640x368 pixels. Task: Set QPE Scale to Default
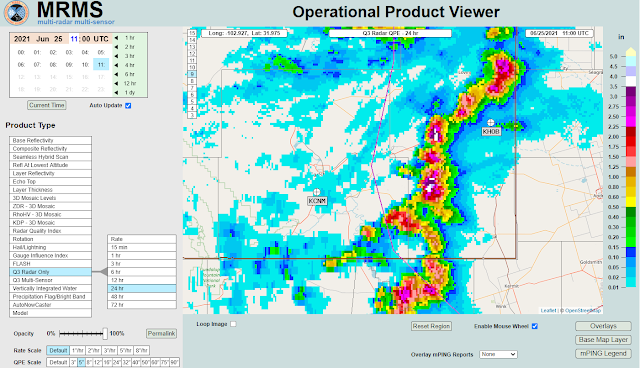click(x=58, y=362)
